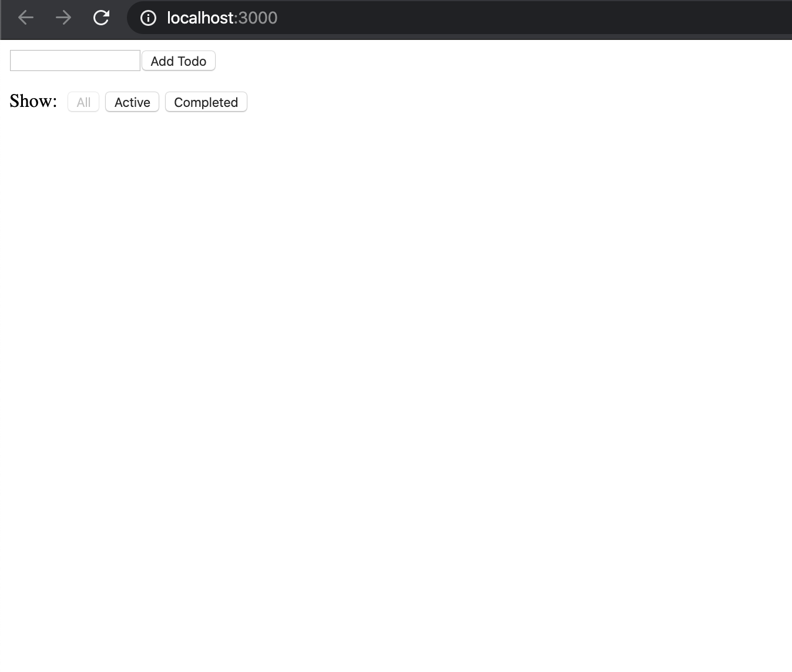792x672 pixels.
Task: Show All todos filter
Action: point(83,102)
